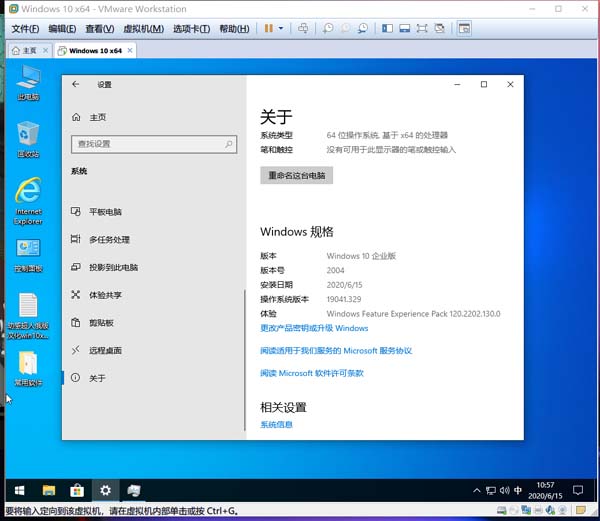The image size is (600, 521).
Task: Click the OS build 19041.329 value
Action: click(344, 299)
